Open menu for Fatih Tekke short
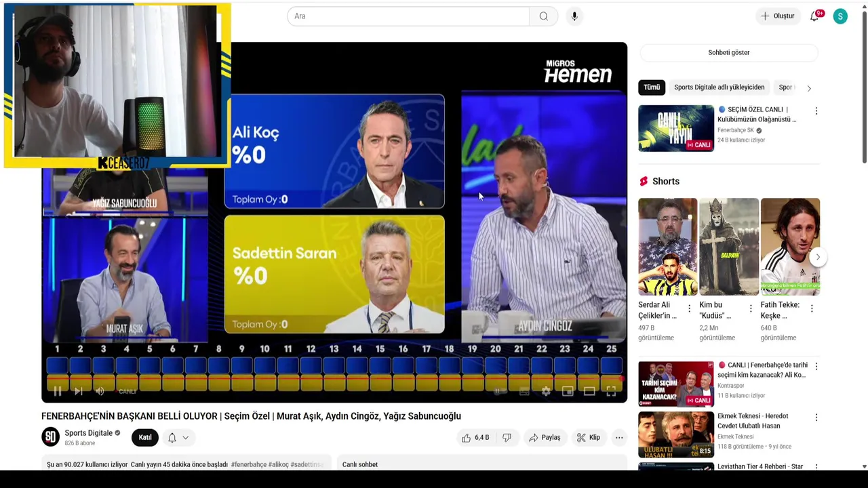The width and height of the screenshot is (868, 488). [x=812, y=308]
